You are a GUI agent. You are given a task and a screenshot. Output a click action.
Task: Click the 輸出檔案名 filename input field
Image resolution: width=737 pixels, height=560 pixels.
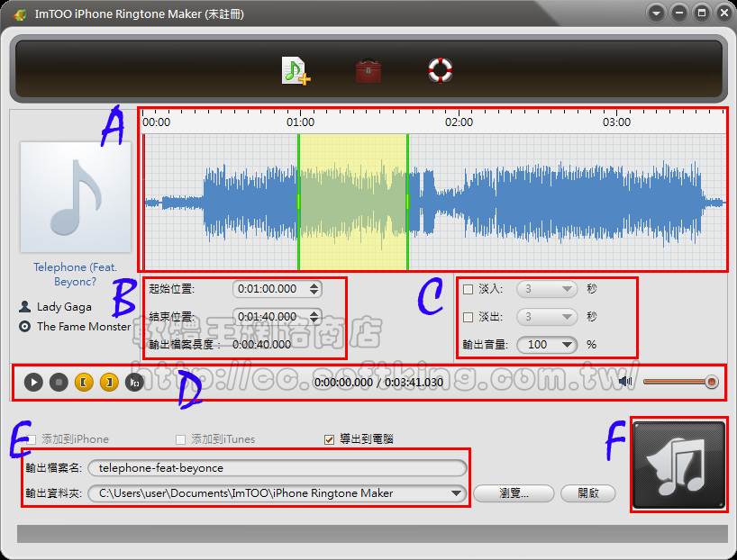tap(278, 468)
